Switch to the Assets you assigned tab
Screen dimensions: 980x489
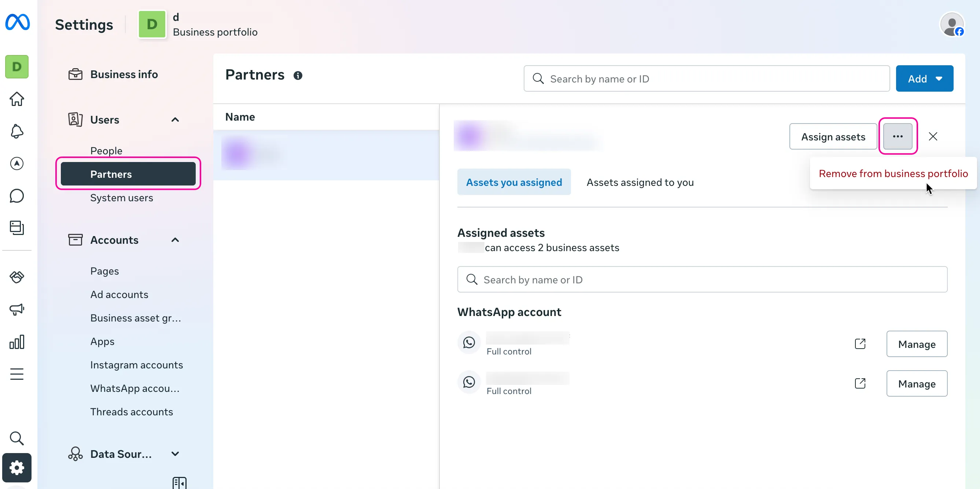click(514, 182)
